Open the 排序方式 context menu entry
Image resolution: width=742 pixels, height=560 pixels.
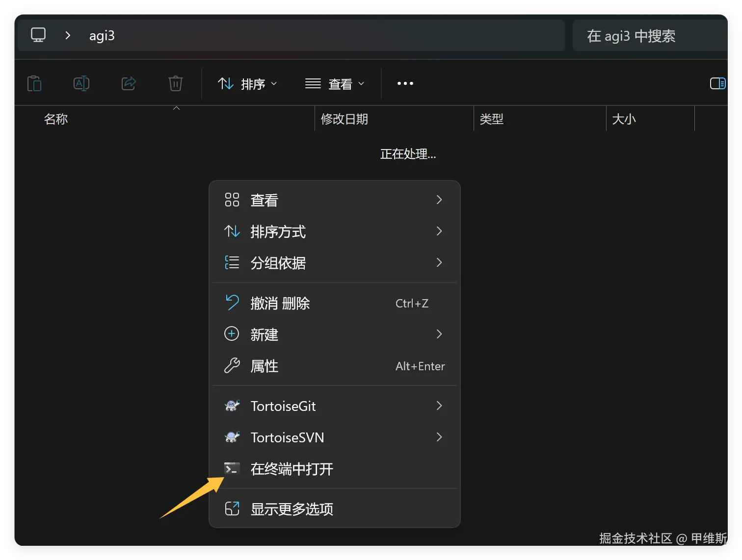click(x=335, y=231)
